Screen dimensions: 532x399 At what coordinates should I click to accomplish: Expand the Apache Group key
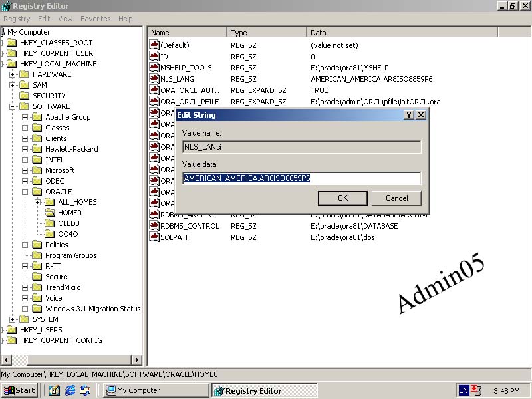click(x=25, y=117)
